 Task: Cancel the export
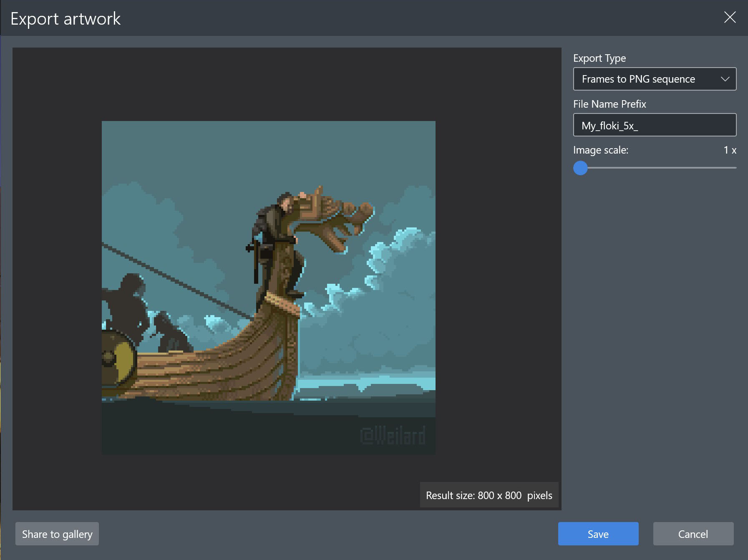(x=693, y=534)
